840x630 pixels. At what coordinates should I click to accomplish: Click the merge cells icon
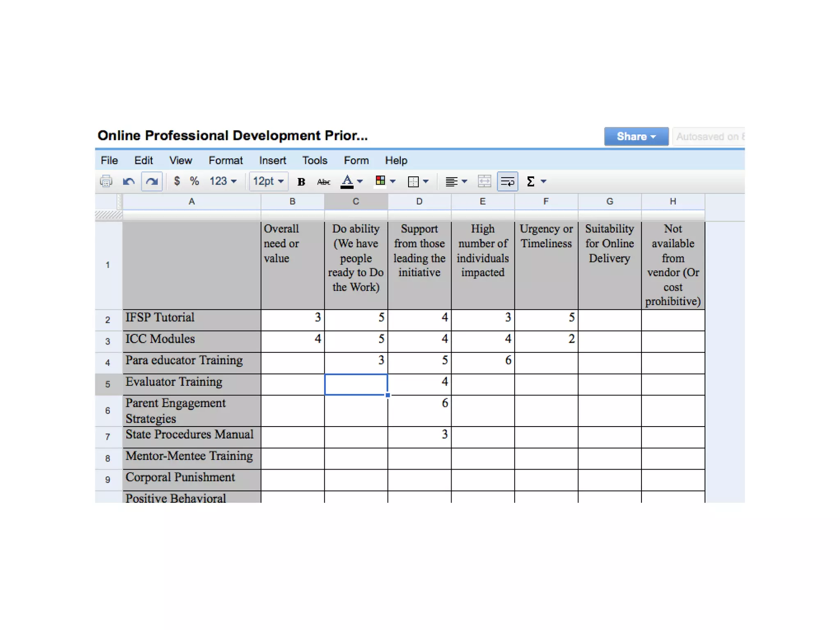(484, 181)
